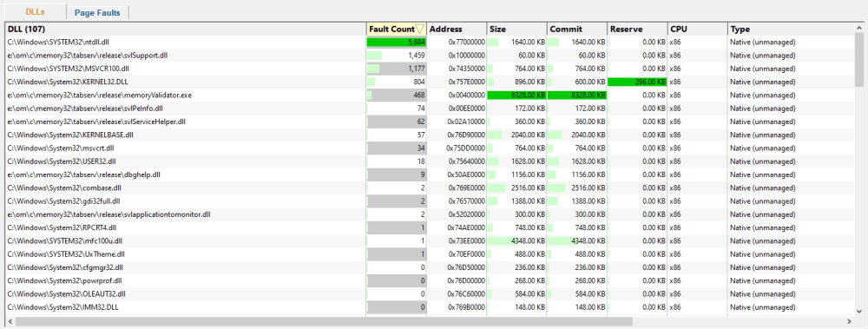The width and height of the screenshot is (868, 329).
Task: Click the 60.00 KB size cell
Action: tap(517, 56)
